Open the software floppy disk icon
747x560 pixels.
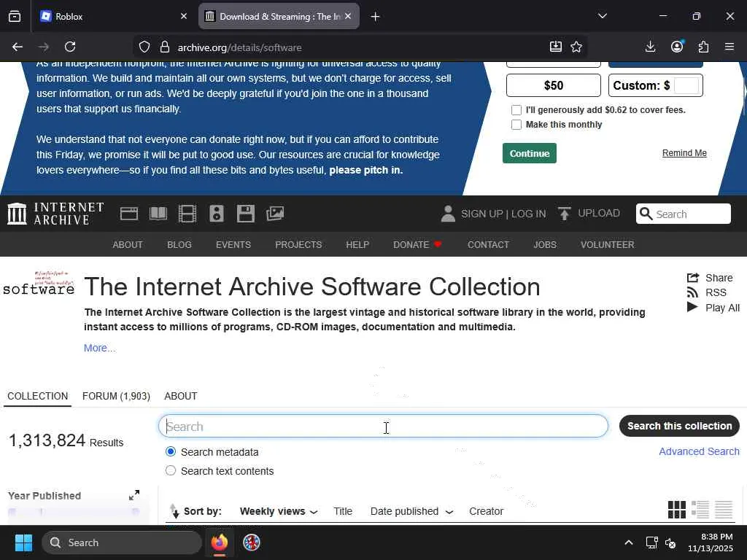tap(245, 214)
